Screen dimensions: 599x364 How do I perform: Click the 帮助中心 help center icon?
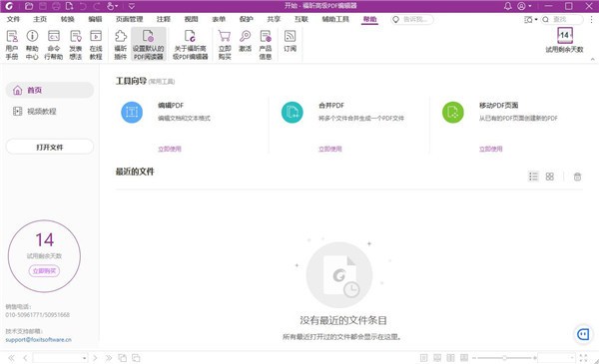click(x=32, y=45)
